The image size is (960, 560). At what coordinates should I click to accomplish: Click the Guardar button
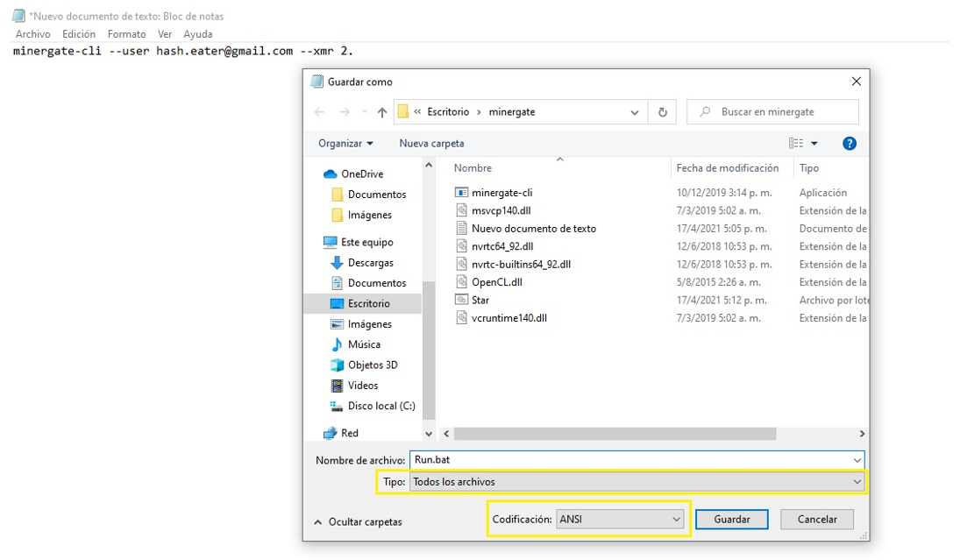coord(732,519)
